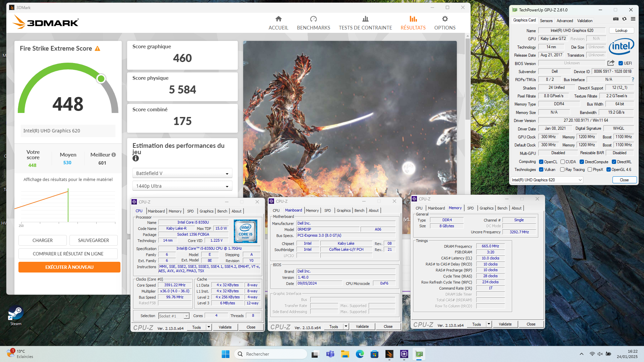
Task: Open SPD tab in CPU-Z Mainboard window
Action: click(x=328, y=210)
